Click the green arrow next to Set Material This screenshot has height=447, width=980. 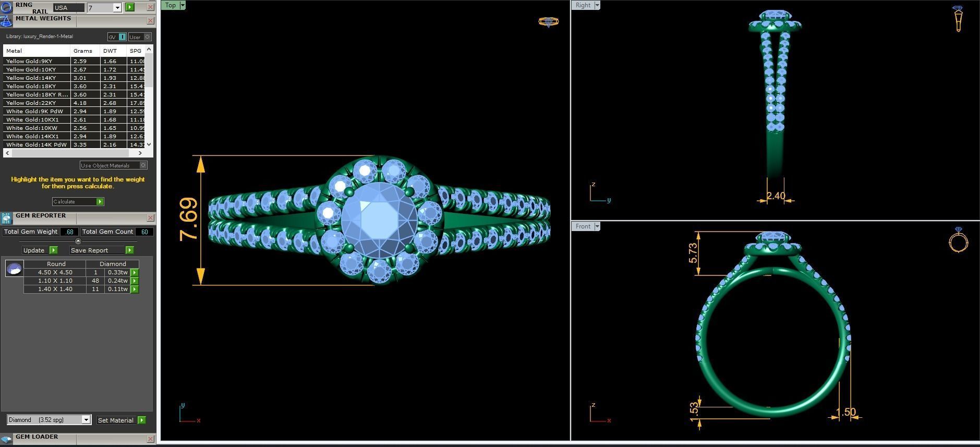[142, 420]
